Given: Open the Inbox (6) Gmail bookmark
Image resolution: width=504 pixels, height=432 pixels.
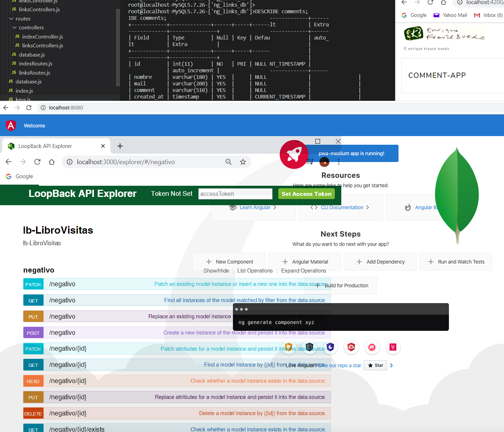Looking at the screenshot, I should tap(488, 15).
